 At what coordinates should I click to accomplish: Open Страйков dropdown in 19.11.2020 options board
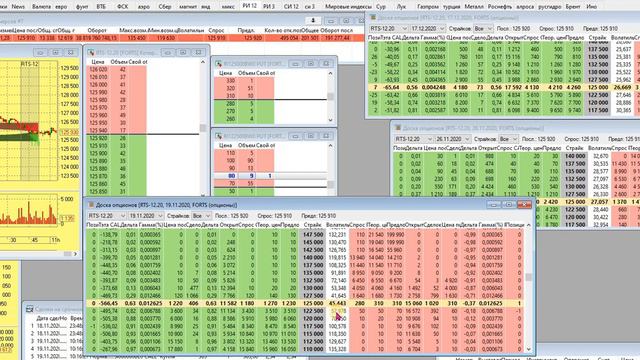tap(201, 216)
